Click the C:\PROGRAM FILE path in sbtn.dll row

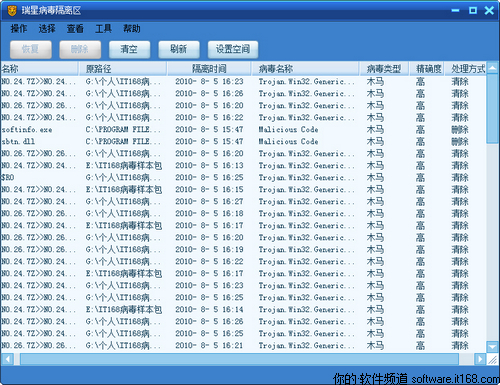(123, 141)
